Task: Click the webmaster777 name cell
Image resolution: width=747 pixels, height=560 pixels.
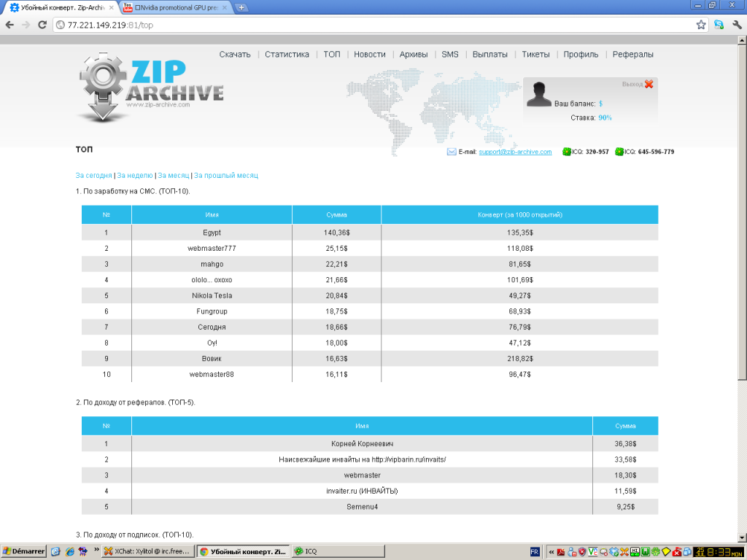Action: coord(212,248)
